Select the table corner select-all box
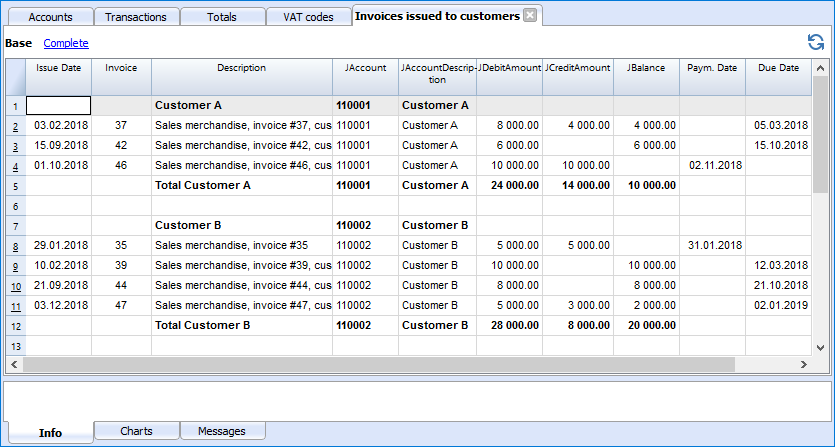835x447 pixels. coord(15,77)
